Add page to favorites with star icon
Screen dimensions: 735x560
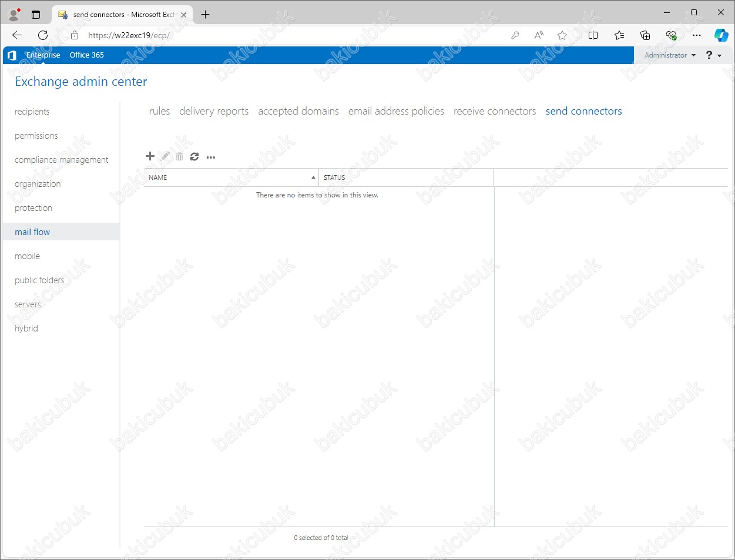[x=562, y=35]
